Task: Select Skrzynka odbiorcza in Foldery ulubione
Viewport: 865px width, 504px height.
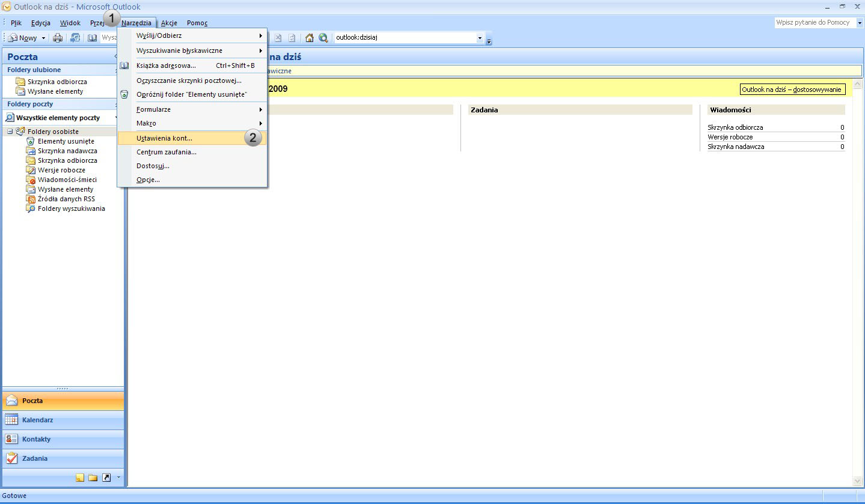Action: pyautogui.click(x=57, y=82)
